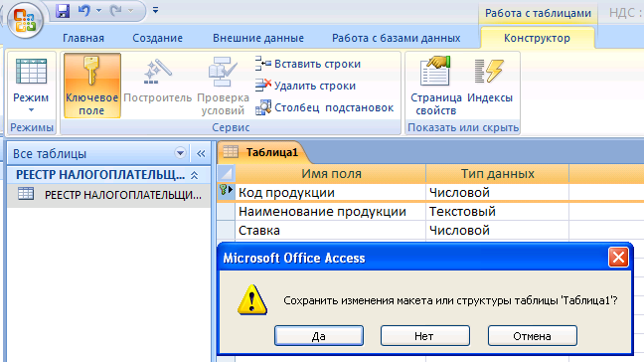
Task: Open the Внешние данные ribbon tab
Action: point(258,38)
